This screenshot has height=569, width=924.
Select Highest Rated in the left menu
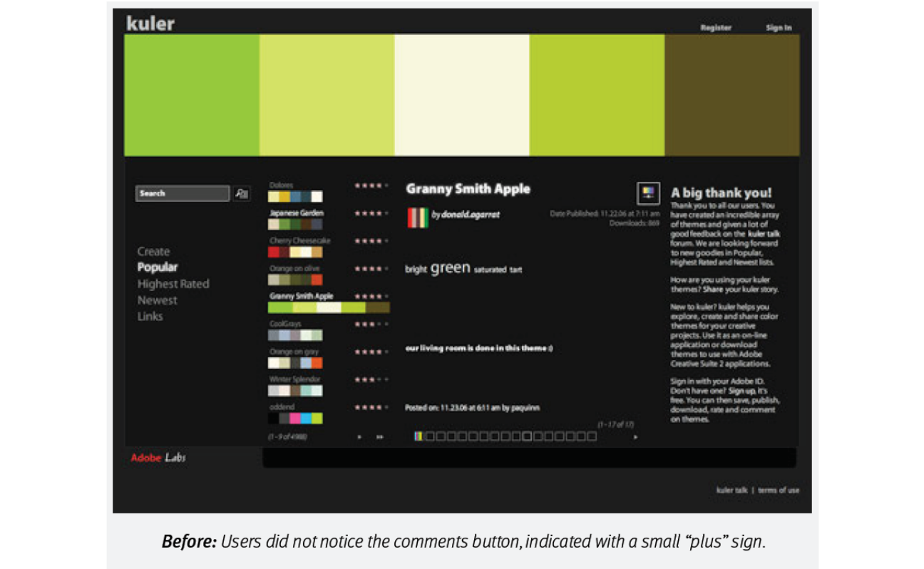point(173,284)
